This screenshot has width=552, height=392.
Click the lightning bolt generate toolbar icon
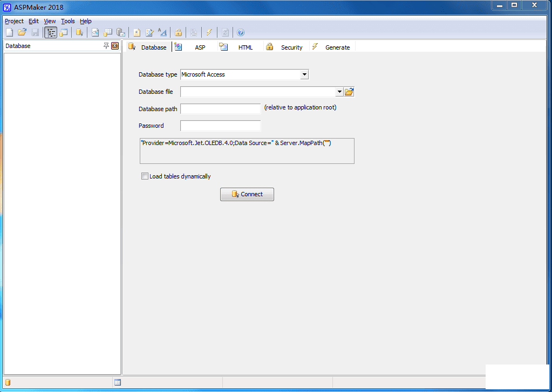[209, 33]
